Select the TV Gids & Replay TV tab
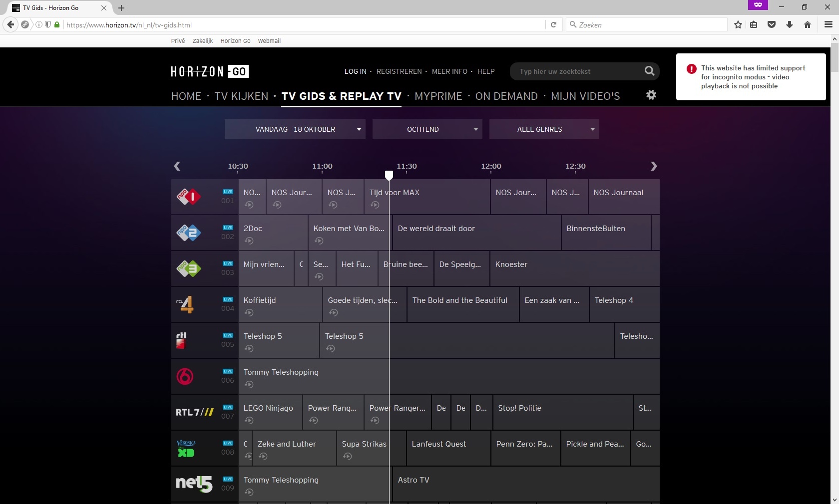 click(x=342, y=96)
